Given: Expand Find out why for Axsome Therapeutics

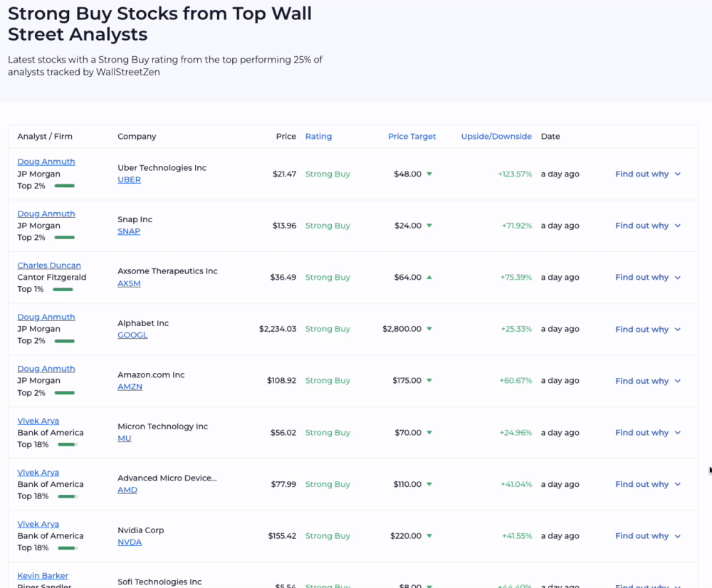Looking at the screenshot, I should pos(648,277).
